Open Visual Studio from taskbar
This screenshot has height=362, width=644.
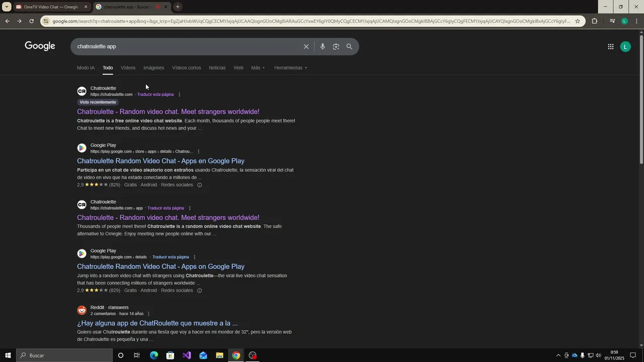pos(187,355)
